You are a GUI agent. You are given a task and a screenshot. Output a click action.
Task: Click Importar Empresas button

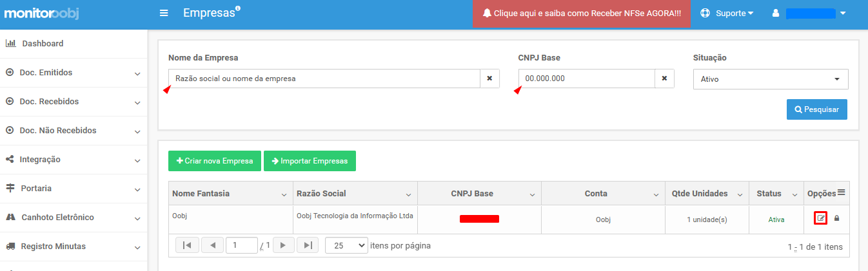pyautogui.click(x=310, y=161)
